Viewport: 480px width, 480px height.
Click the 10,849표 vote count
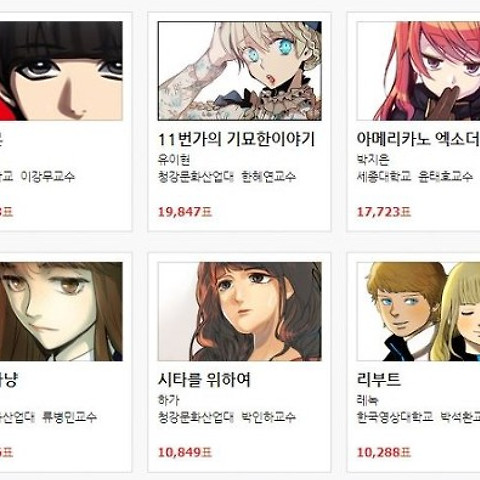click(185, 452)
